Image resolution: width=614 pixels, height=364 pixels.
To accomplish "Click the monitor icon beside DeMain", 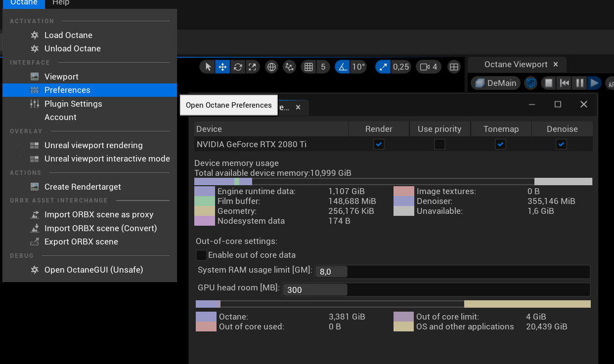I will coord(530,83).
